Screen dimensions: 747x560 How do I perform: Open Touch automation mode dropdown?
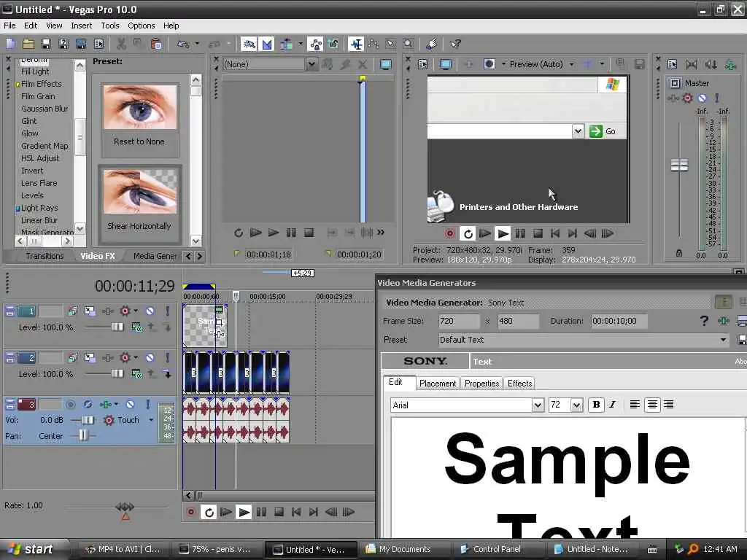click(151, 420)
